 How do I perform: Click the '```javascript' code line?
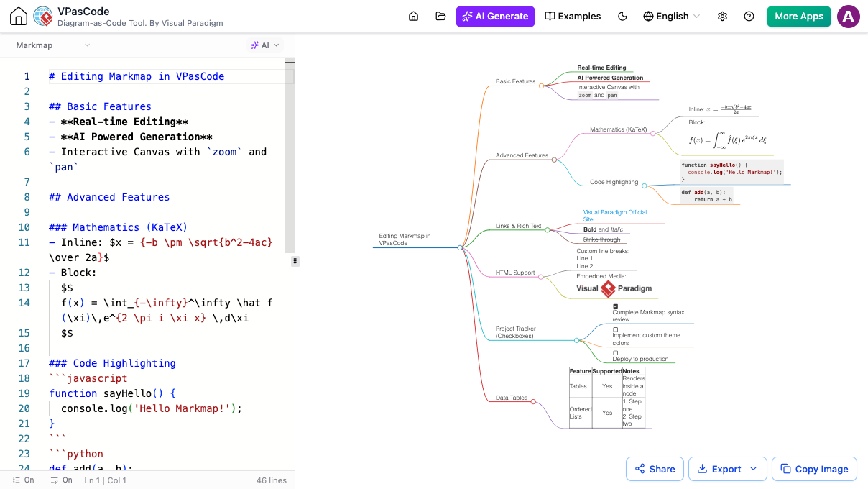point(88,378)
